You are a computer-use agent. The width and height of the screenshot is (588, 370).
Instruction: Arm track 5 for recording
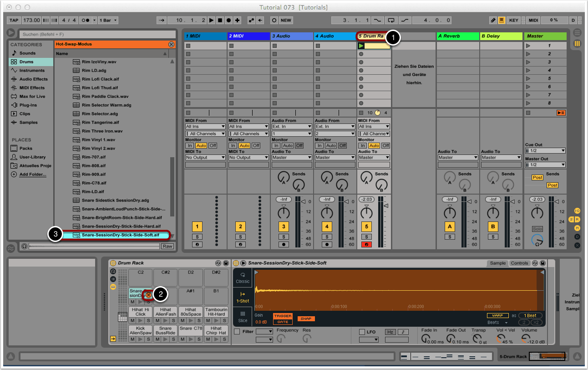(366, 244)
